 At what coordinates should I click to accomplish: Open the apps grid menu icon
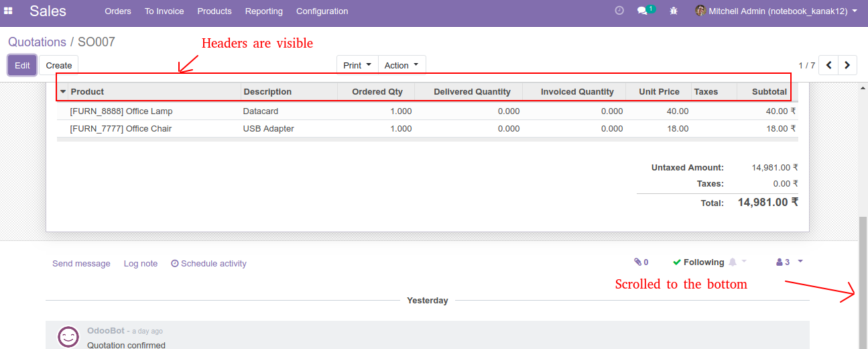(8, 11)
